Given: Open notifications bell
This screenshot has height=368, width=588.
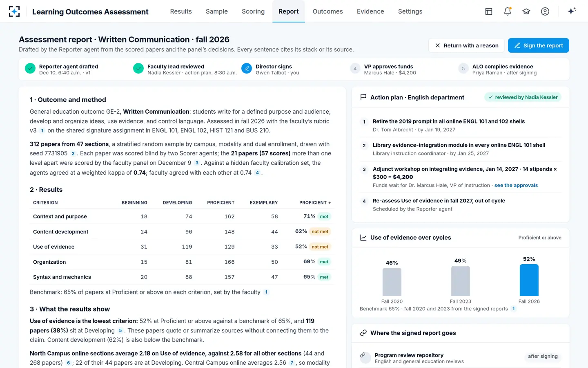Looking at the screenshot, I should pos(508,11).
